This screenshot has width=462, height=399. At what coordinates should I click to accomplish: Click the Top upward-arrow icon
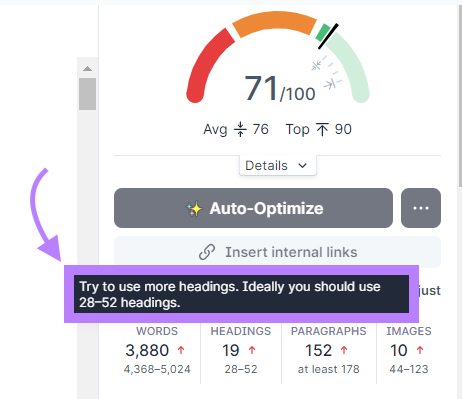tap(322, 129)
